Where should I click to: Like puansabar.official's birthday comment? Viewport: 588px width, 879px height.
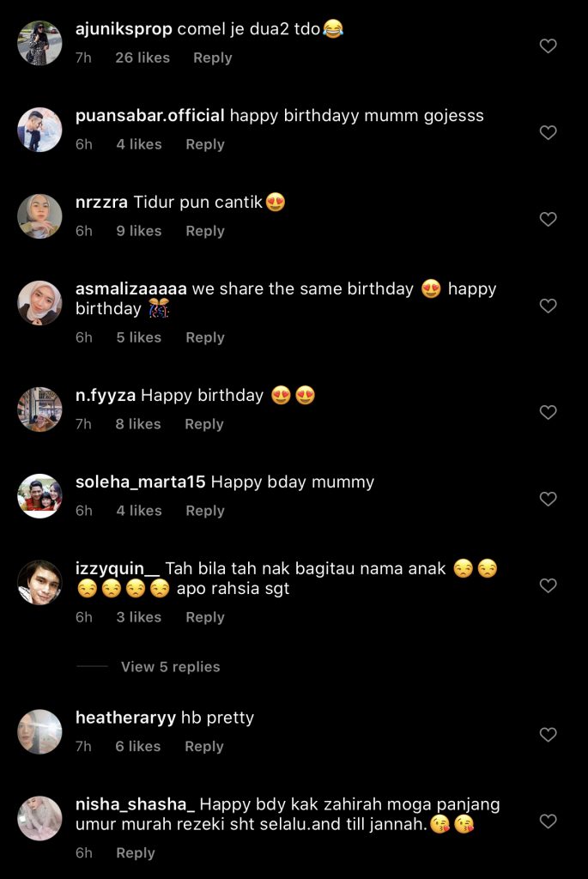(x=548, y=133)
